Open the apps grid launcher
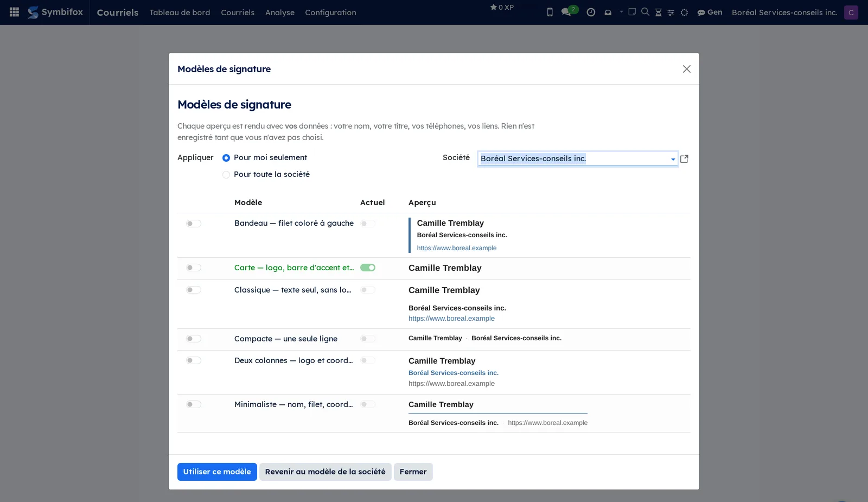Viewport: 868px width, 502px height. tap(15, 12)
